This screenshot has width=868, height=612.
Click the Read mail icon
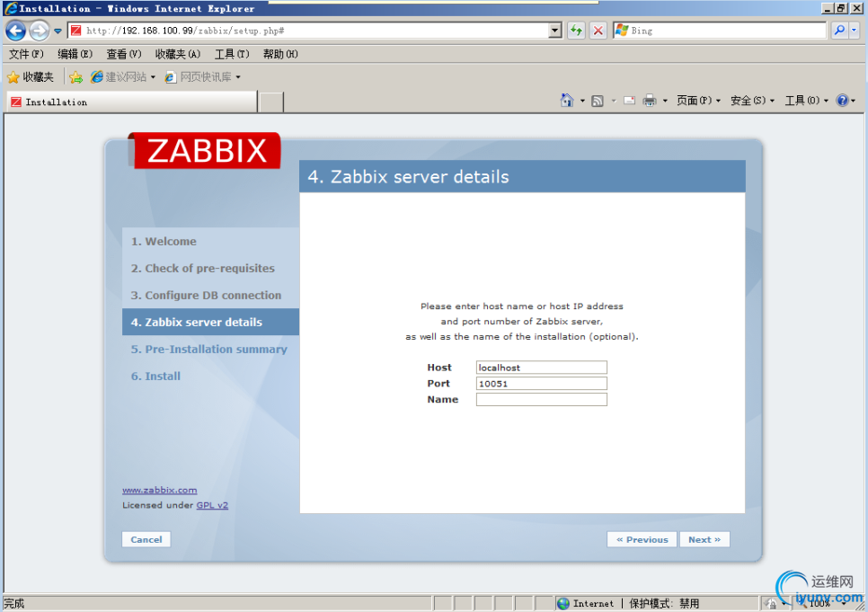[x=629, y=101]
